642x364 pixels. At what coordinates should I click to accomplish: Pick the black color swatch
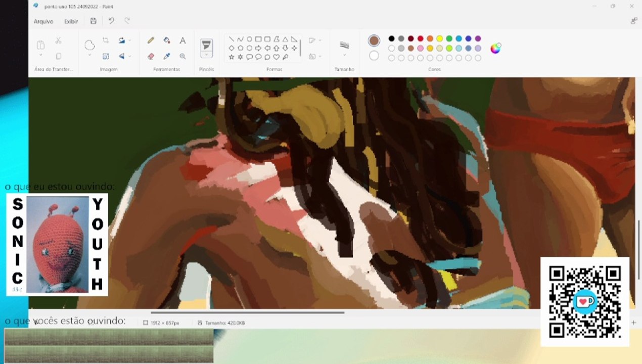click(391, 38)
